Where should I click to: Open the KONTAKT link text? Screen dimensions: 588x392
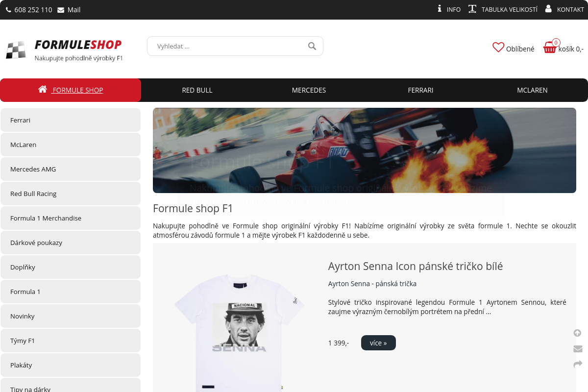click(570, 9)
